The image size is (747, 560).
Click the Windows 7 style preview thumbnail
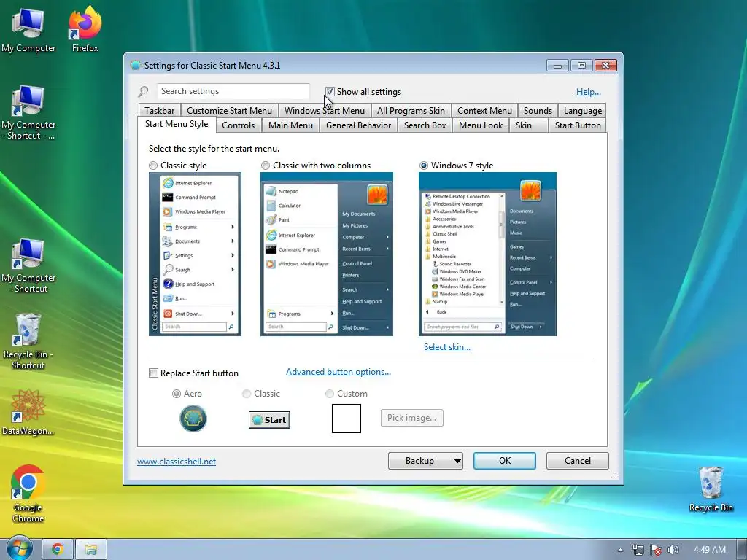point(487,254)
